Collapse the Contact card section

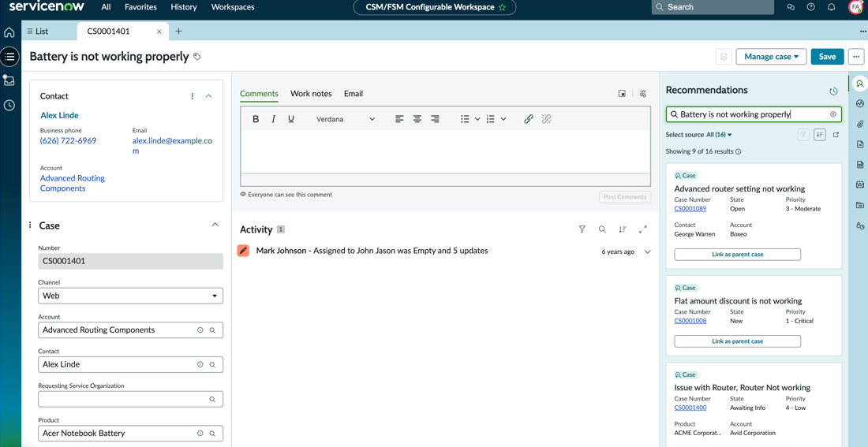click(x=208, y=96)
